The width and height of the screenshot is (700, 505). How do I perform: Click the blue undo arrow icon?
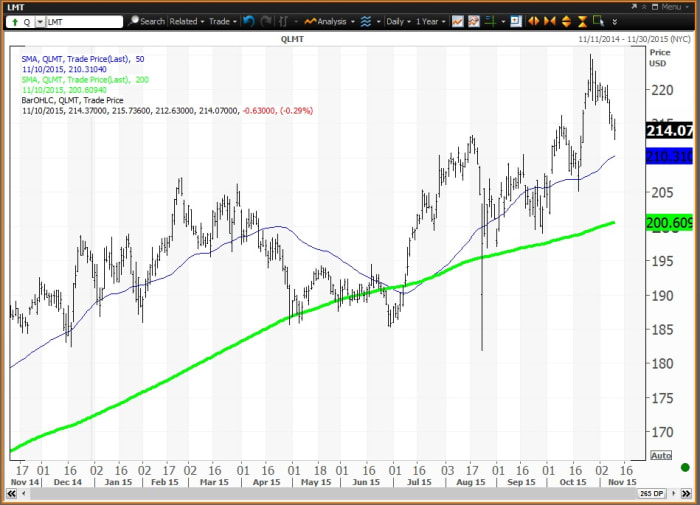click(x=249, y=21)
